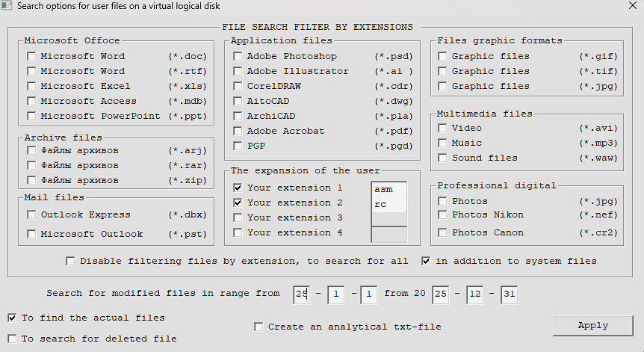Toggle the Music (*.mp3) checkbox
The width and height of the screenshot is (644, 352).
[x=442, y=143]
